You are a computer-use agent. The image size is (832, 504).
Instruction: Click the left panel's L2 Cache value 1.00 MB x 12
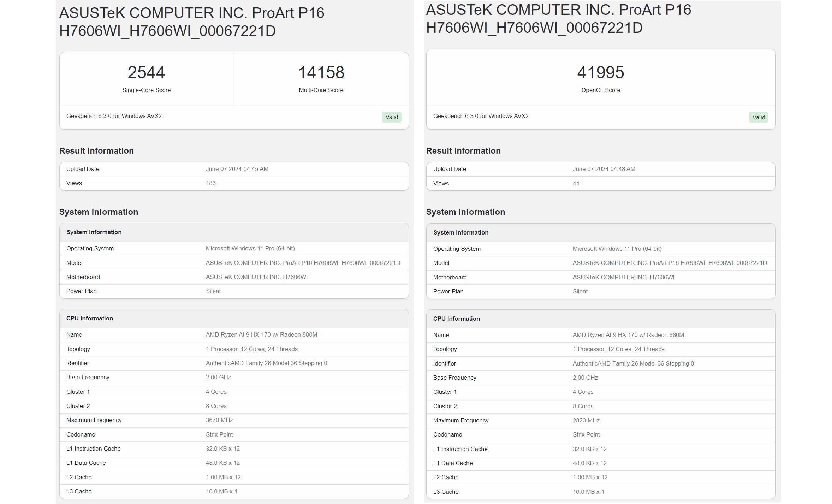pos(223,477)
